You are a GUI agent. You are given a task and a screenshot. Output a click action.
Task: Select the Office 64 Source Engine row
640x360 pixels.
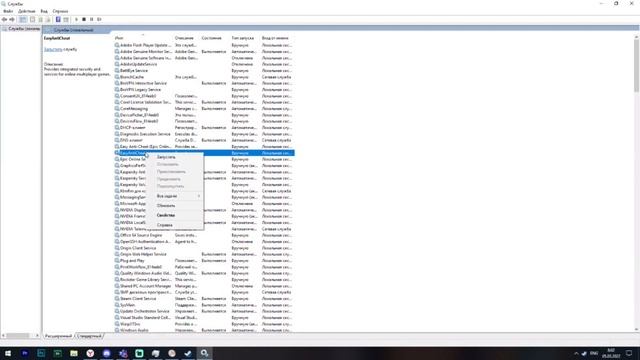point(204,235)
